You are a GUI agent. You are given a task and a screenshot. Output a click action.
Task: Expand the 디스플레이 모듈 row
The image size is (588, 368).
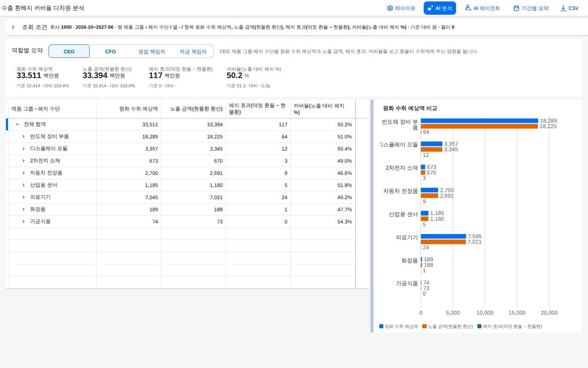click(x=23, y=149)
